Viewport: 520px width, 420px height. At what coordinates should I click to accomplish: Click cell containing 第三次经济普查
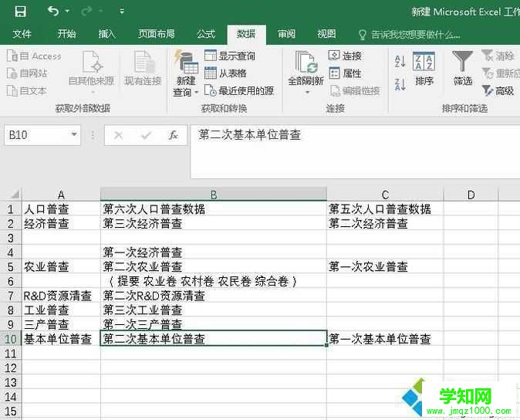pyautogui.click(x=214, y=223)
